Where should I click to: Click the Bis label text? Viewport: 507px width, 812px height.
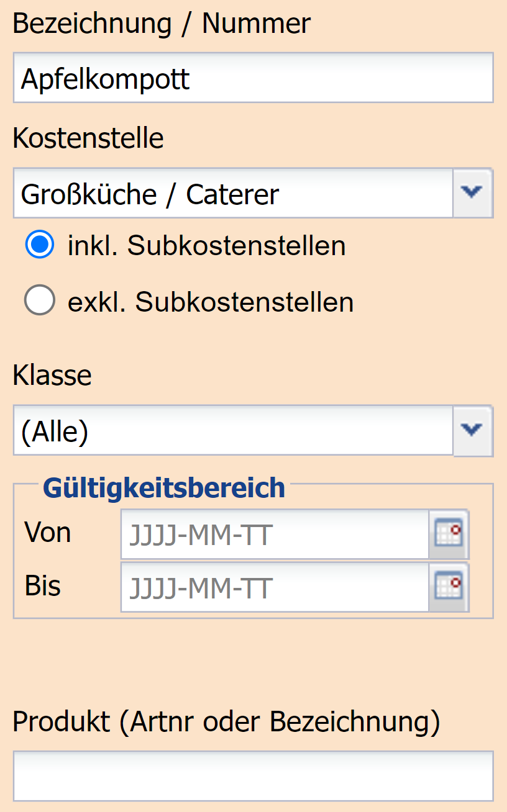point(43,585)
